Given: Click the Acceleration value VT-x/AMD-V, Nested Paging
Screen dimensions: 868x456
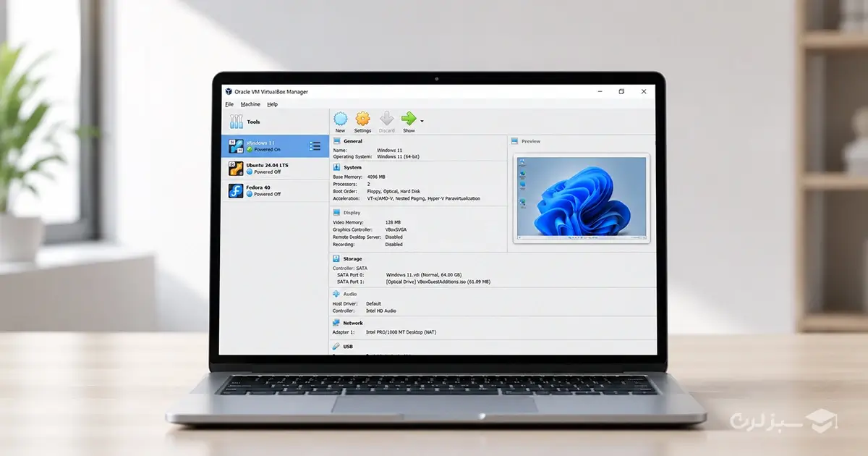Looking at the screenshot, I should 423,198.
